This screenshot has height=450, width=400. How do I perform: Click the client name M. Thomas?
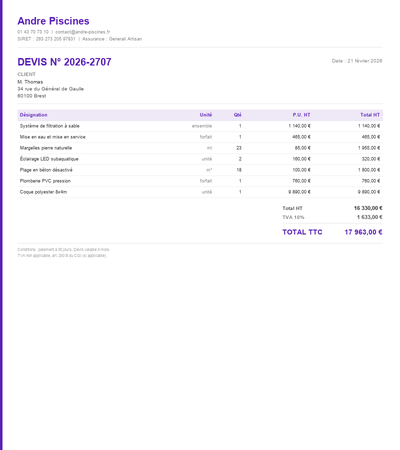30,82
